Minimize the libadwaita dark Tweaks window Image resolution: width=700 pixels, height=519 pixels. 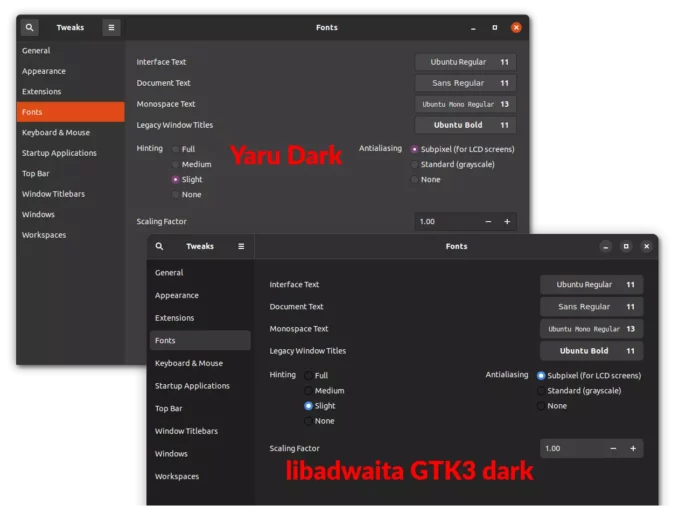pyautogui.click(x=605, y=246)
